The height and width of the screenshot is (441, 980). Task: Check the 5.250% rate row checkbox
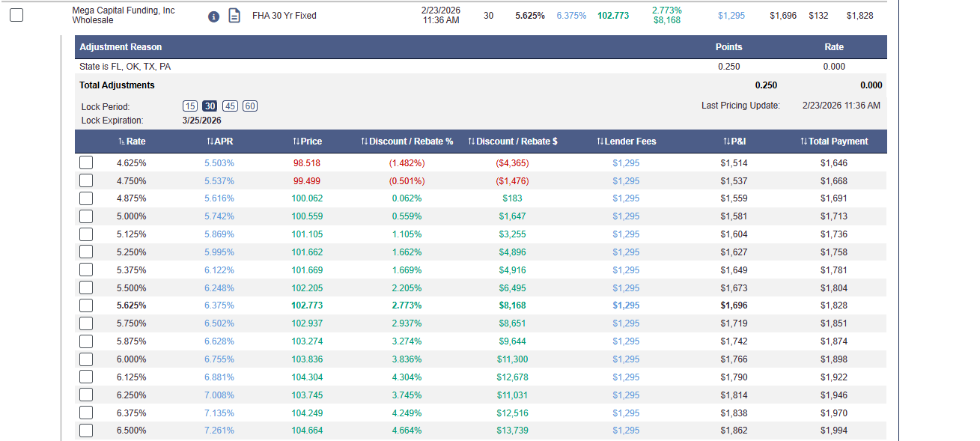coord(86,252)
